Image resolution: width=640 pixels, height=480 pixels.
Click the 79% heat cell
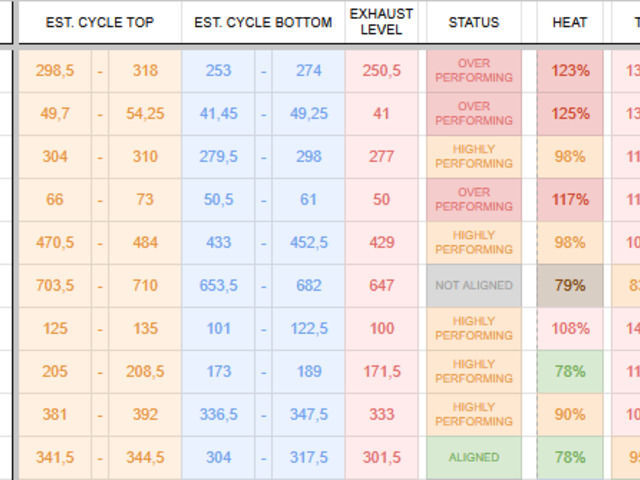tap(570, 286)
